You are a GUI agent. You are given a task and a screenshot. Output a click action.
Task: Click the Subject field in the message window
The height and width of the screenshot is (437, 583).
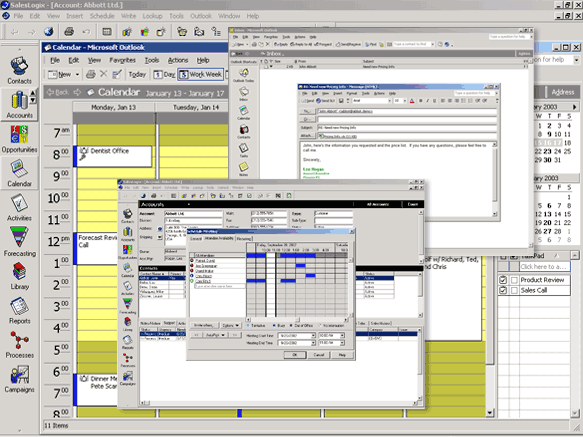(x=407, y=128)
